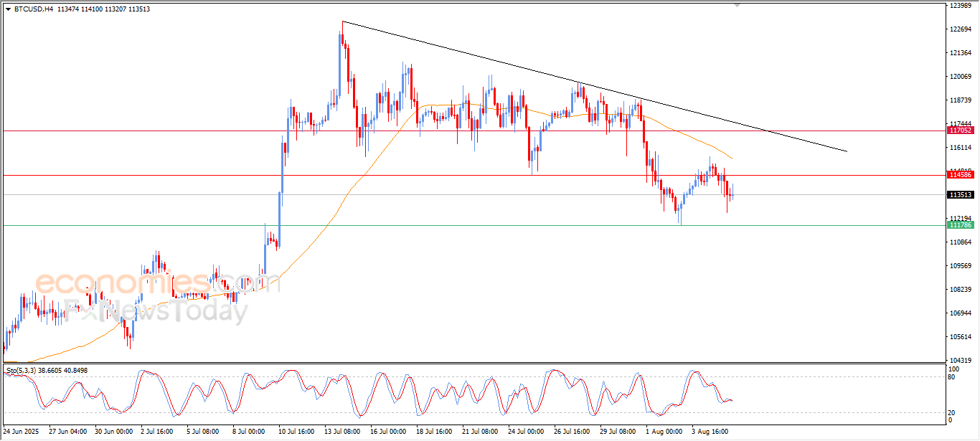The width and height of the screenshot is (980, 441).
Task: Click the 109569 price axis label
Action: [x=960, y=266]
